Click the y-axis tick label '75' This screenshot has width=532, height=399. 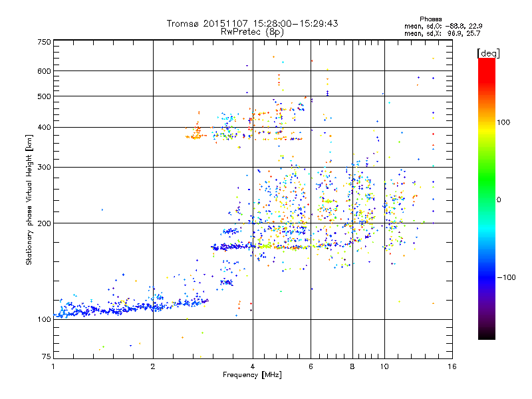[x=47, y=356]
